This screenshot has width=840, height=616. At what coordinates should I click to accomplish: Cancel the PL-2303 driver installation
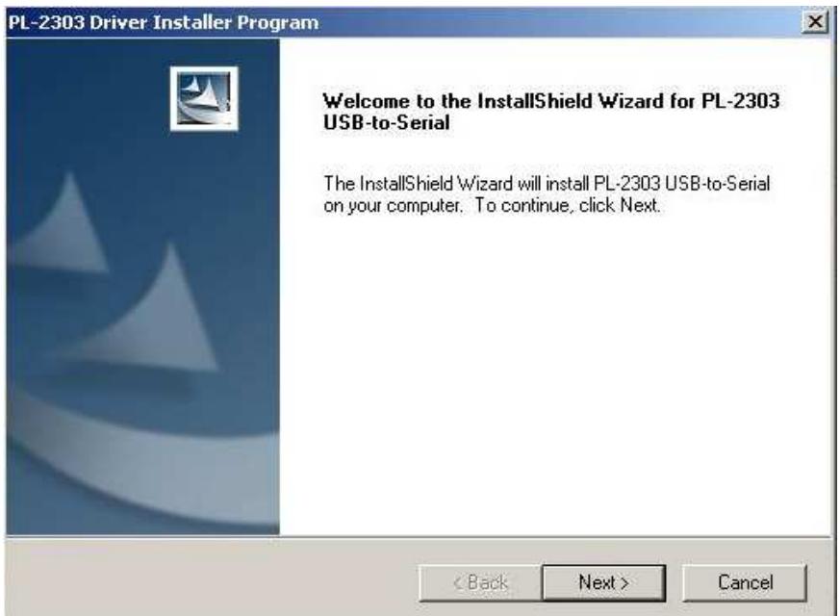tap(745, 582)
